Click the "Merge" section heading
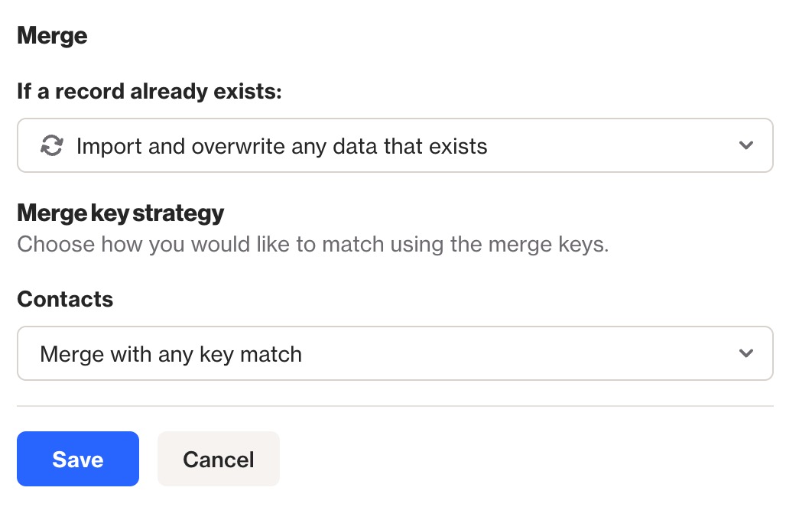This screenshot has height=520, width=812. 52,35
